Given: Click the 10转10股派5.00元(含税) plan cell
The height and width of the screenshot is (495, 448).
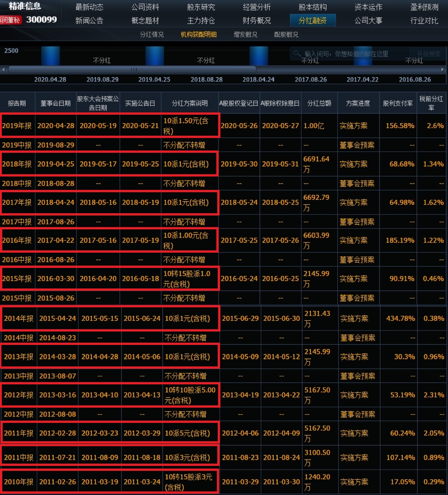Looking at the screenshot, I should [190, 395].
